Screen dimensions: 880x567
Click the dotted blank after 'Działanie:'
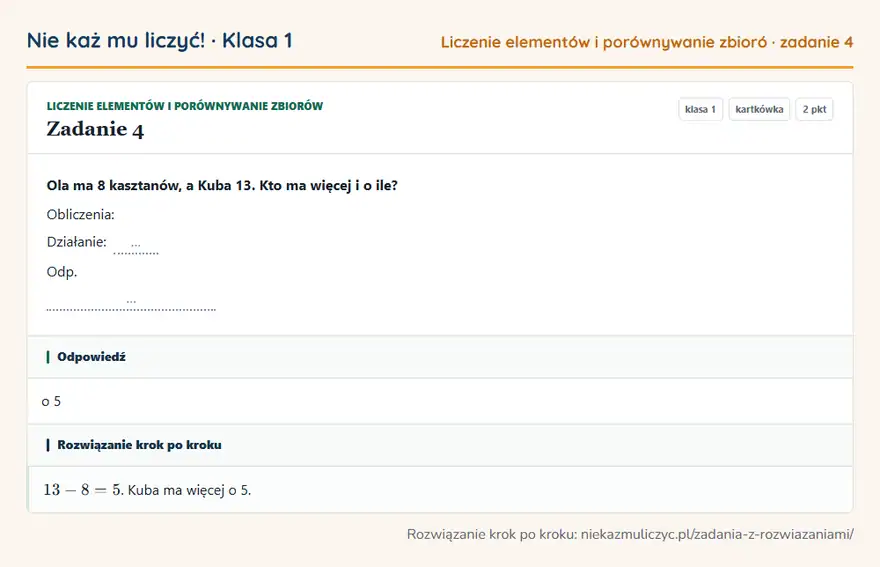[136, 246]
